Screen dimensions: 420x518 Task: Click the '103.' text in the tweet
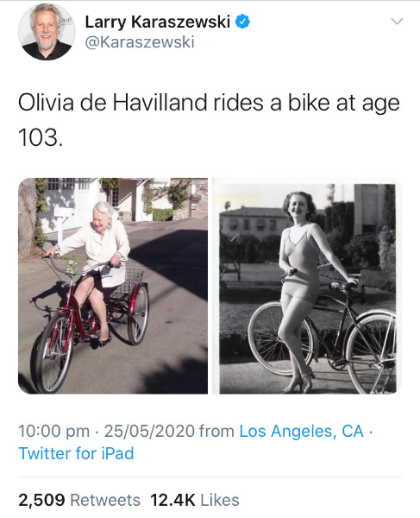click(x=41, y=137)
